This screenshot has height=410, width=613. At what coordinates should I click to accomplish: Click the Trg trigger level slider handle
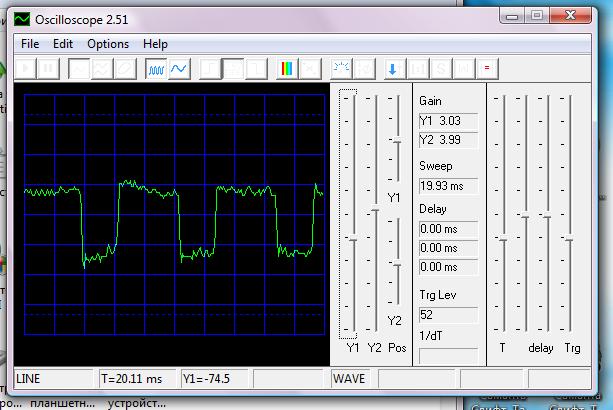569,238
